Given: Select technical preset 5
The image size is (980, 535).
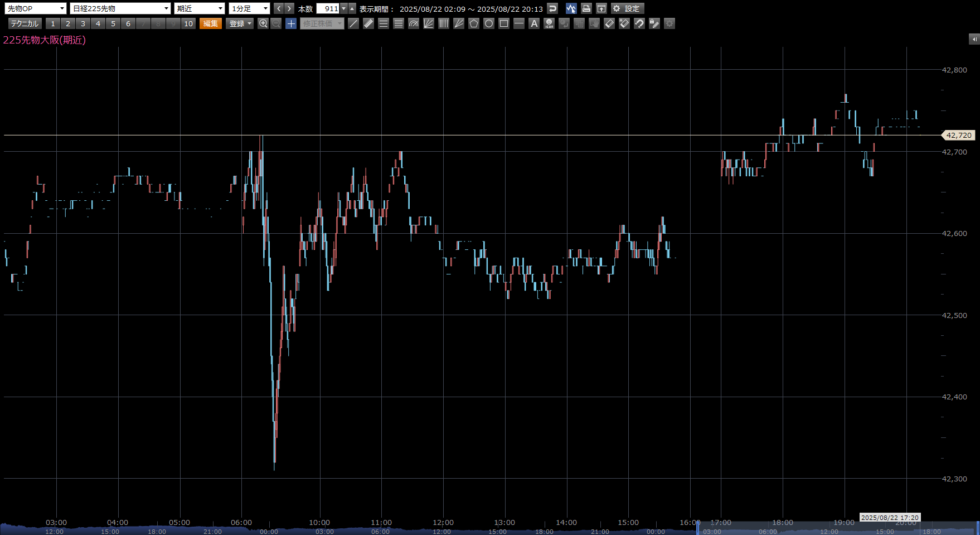Looking at the screenshot, I should point(113,23).
